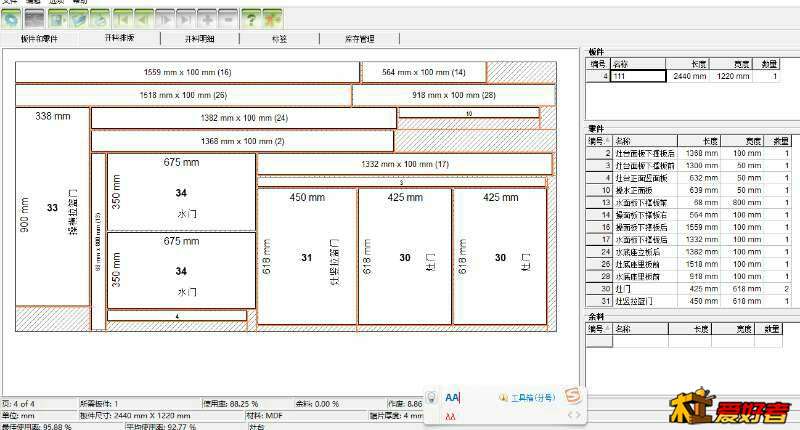Open the 标签 tab

[x=278, y=39]
